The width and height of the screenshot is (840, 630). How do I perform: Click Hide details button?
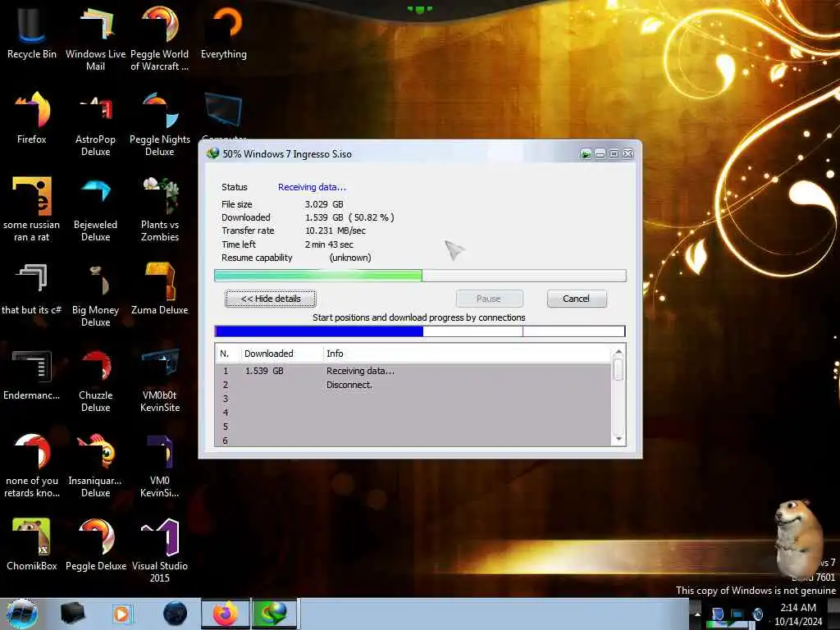coord(271,299)
